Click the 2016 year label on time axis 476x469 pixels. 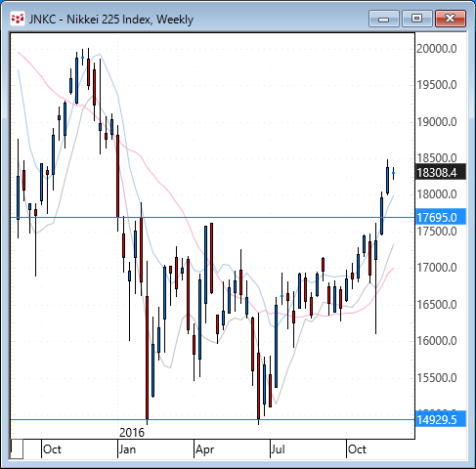click(132, 433)
